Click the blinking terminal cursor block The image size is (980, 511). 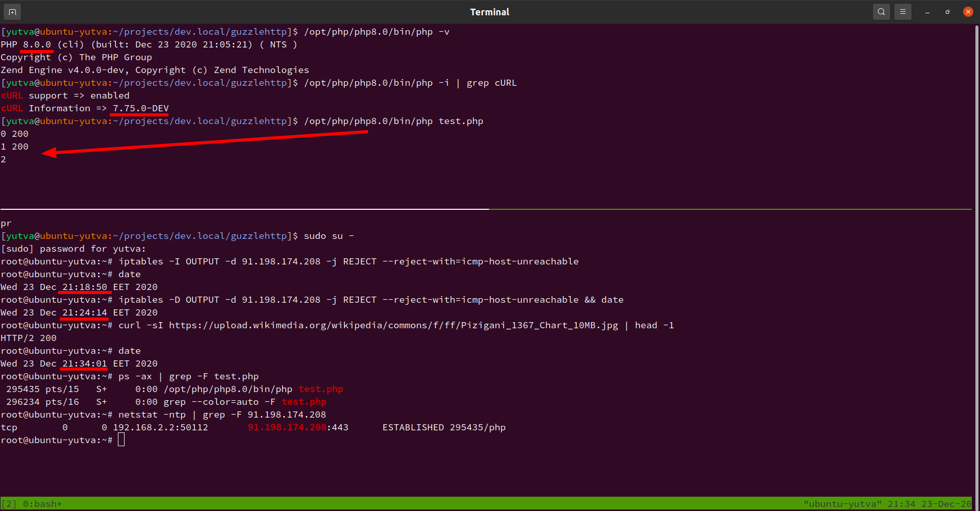pos(121,439)
